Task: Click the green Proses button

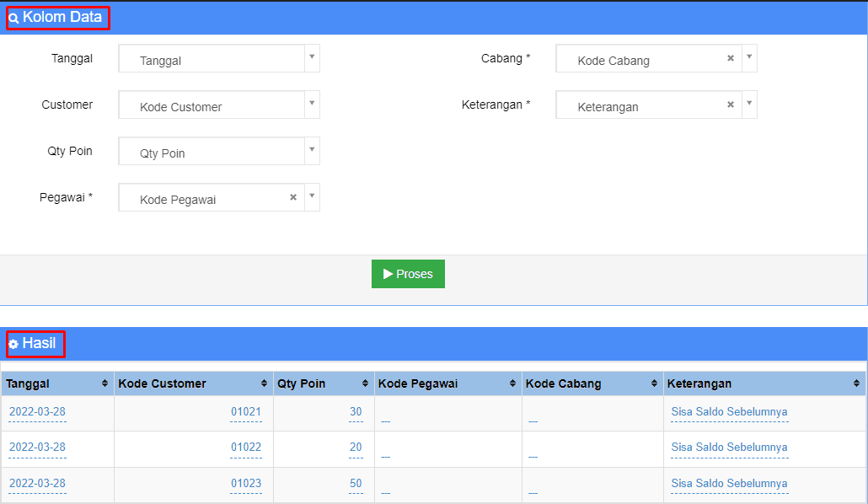Action: click(408, 274)
